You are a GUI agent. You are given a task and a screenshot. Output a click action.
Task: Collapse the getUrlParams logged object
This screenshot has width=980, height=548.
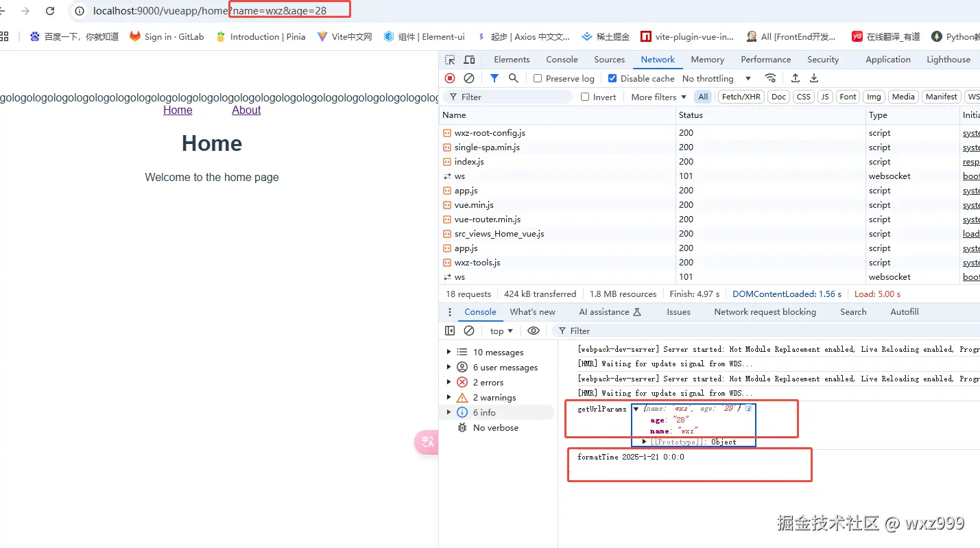[x=636, y=409]
